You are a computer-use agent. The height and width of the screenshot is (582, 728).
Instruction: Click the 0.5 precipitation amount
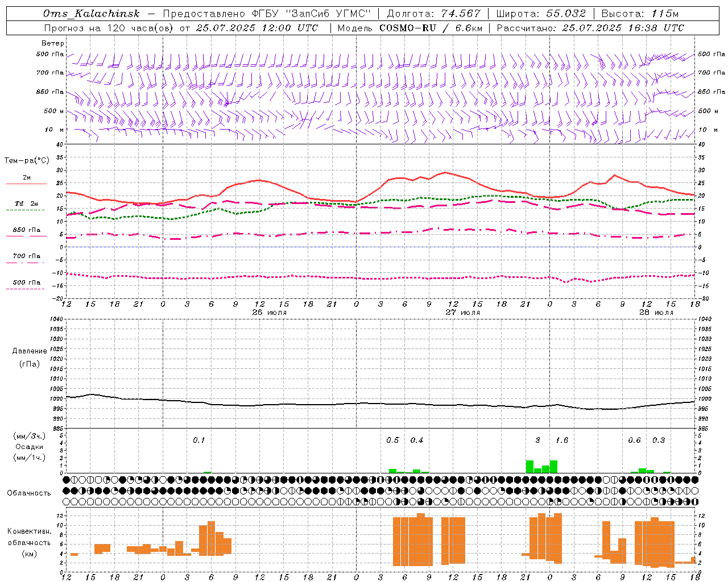[392, 440]
